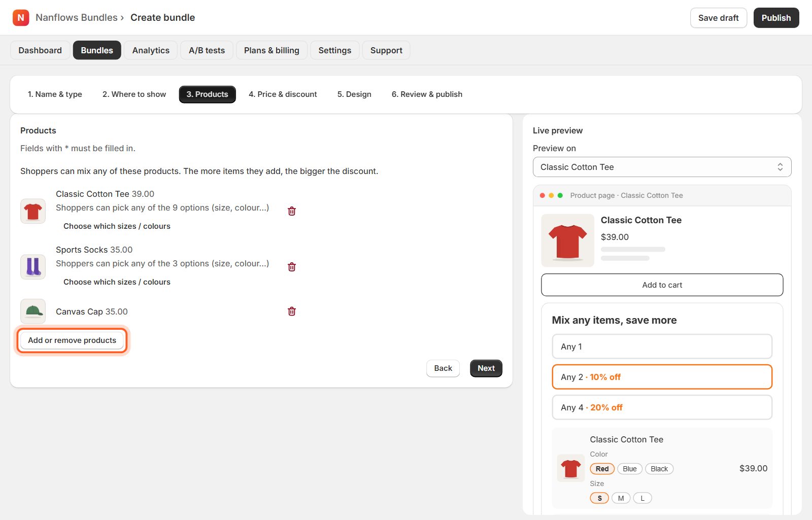The width and height of the screenshot is (812, 520).
Task: Click Add or remove products
Action: tap(72, 340)
